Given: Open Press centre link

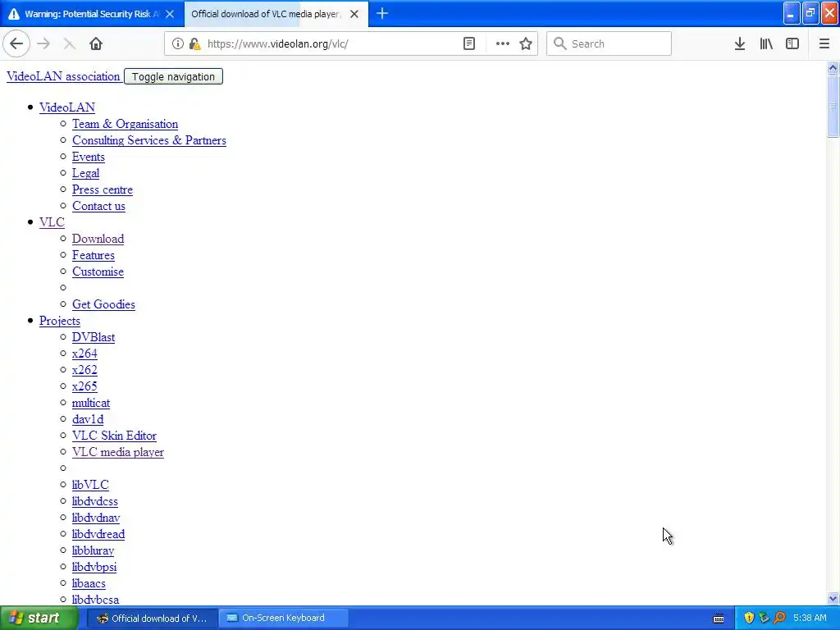Looking at the screenshot, I should pyautogui.click(x=103, y=189).
